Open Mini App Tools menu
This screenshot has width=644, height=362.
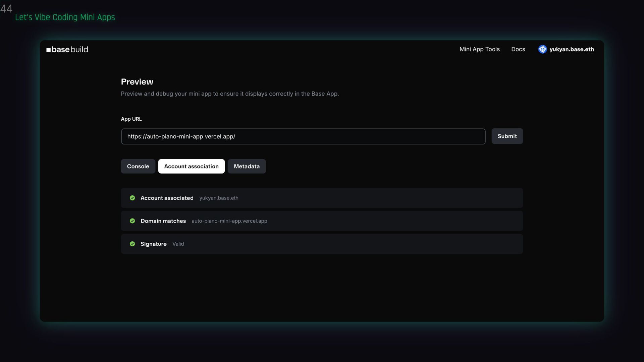pos(479,49)
